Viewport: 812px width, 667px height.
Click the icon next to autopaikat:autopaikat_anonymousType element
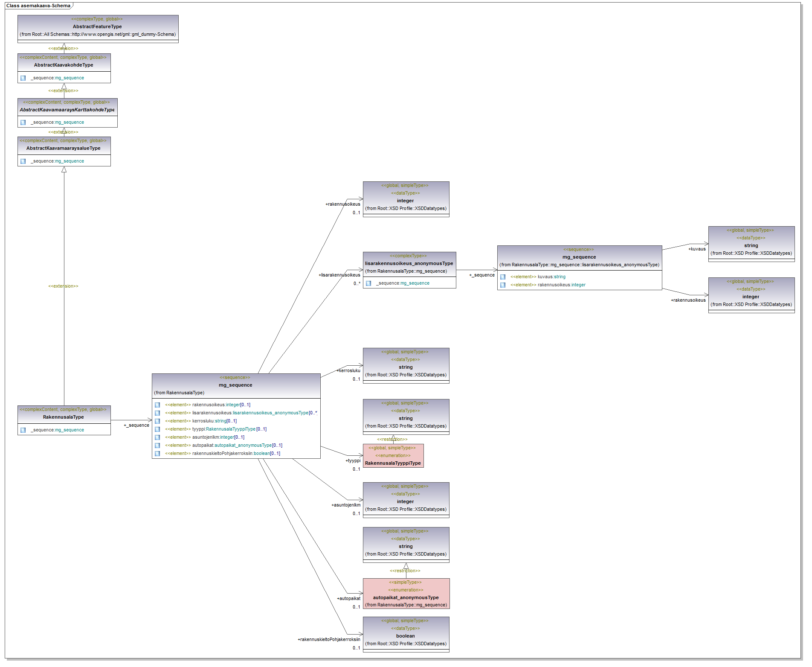157,446
